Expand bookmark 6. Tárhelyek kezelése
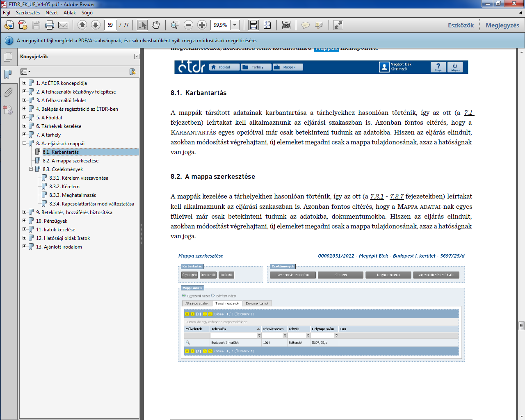The image size is (525, 420). pyautogui.click(x=24, y=126)
